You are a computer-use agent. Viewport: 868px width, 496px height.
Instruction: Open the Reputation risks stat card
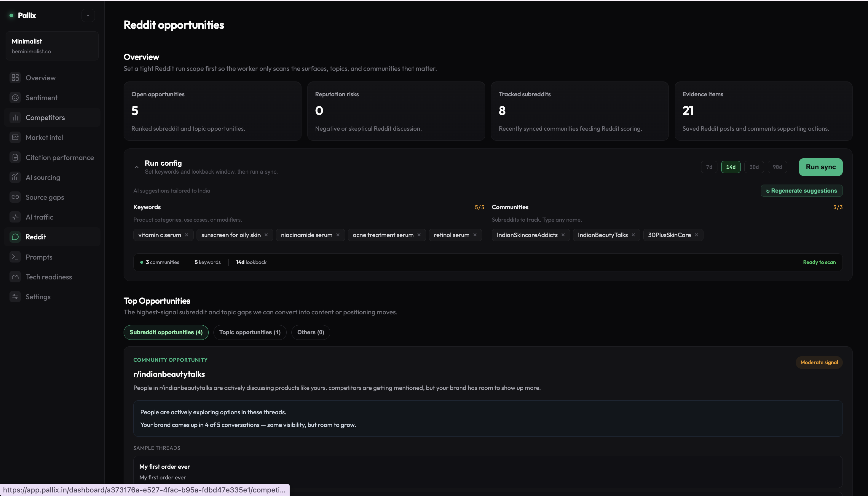point(396,111)
